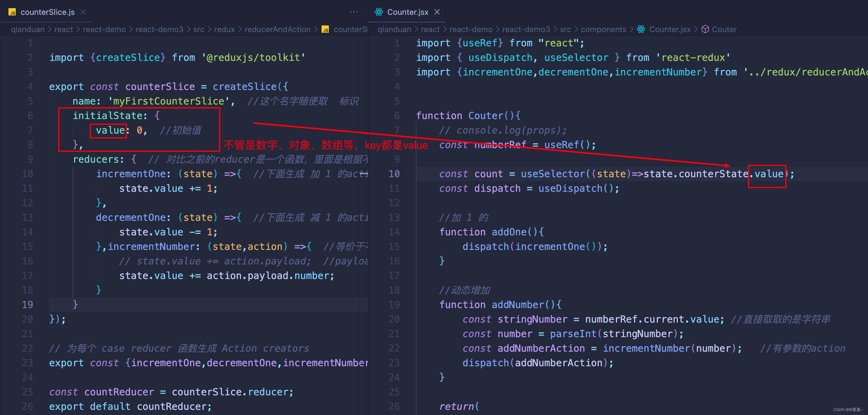Click the JS icon in left breadcrumb
The image size is (868, 415).
click(x=325, y=30)
